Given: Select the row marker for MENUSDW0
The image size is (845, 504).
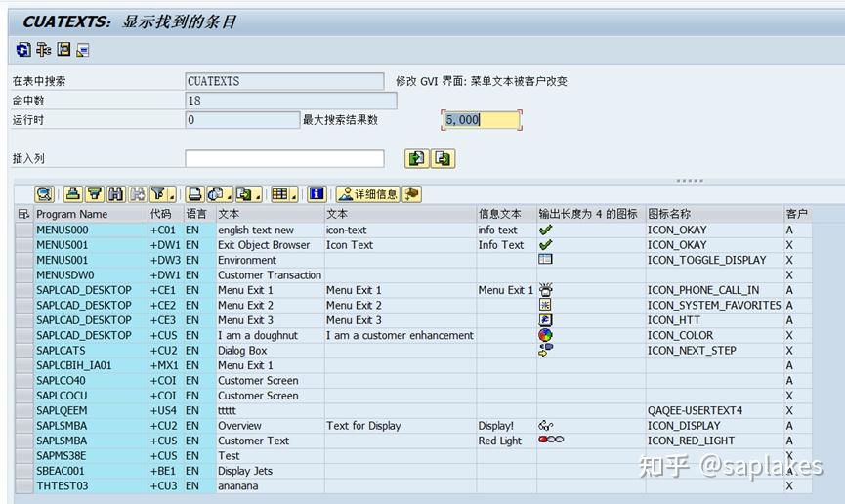Looking at the screenshot, I should click(x=23, y=274).
